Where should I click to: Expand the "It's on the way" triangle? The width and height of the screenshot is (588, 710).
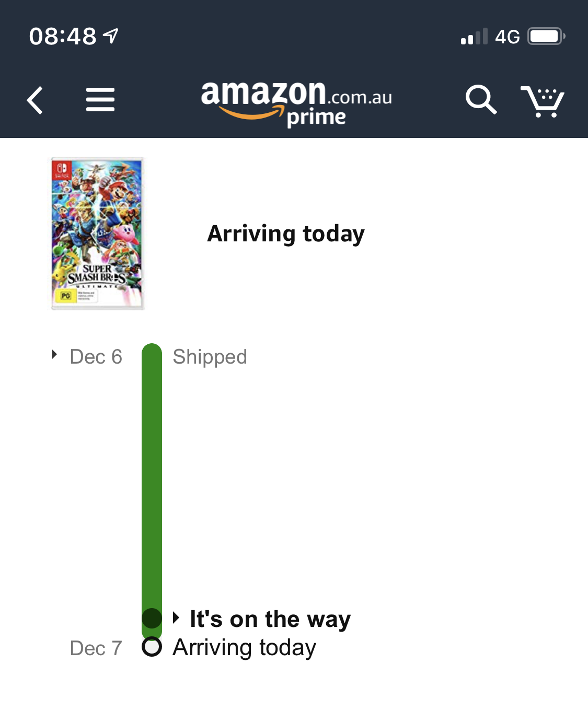pos(176,618)
